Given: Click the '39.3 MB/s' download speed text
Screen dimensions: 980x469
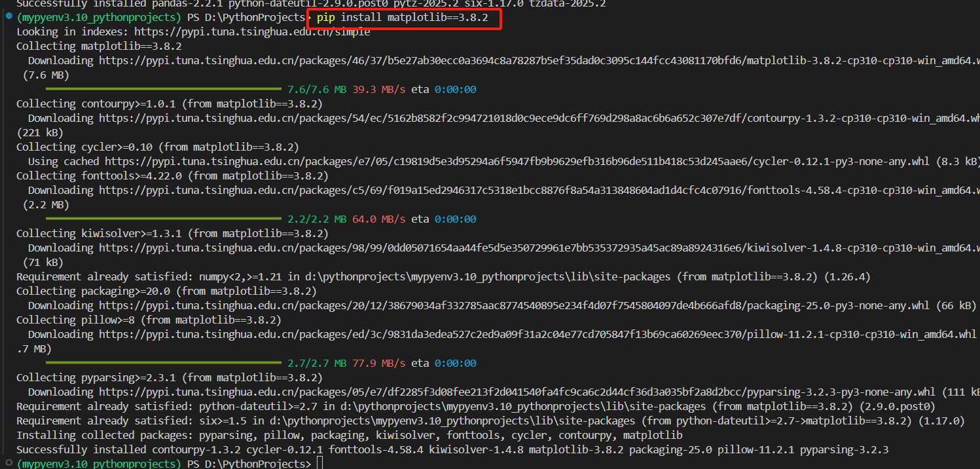Looking at the screenshot, I should coord(379,89).
